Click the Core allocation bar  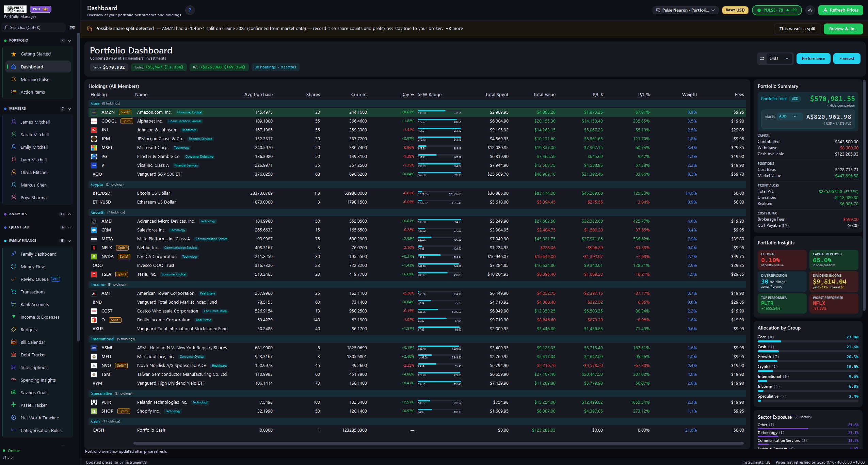pyautogui.click(x=808, y=341)
